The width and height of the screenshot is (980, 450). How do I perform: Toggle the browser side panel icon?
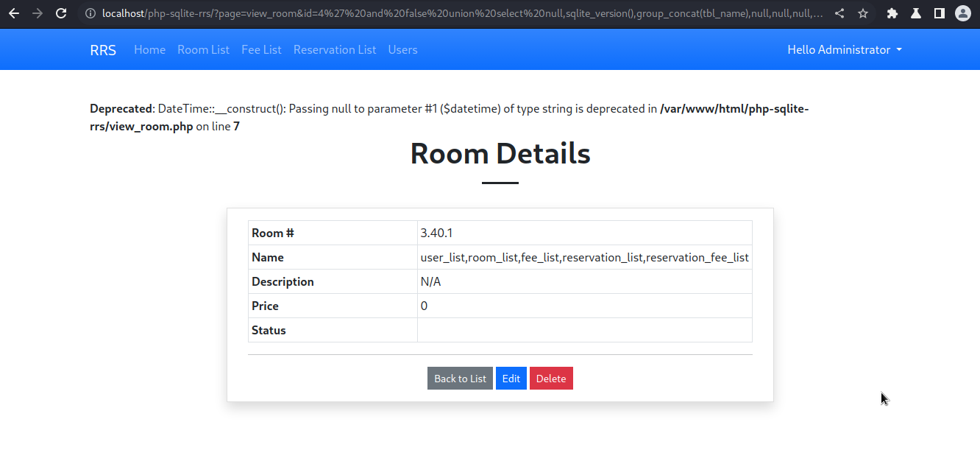[940, 13]
